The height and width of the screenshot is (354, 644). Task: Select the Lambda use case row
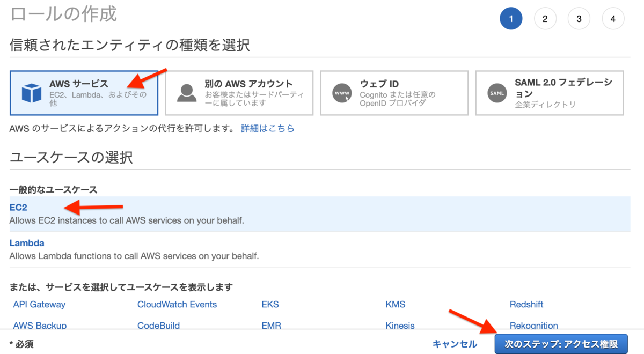[x=320, y=249]
